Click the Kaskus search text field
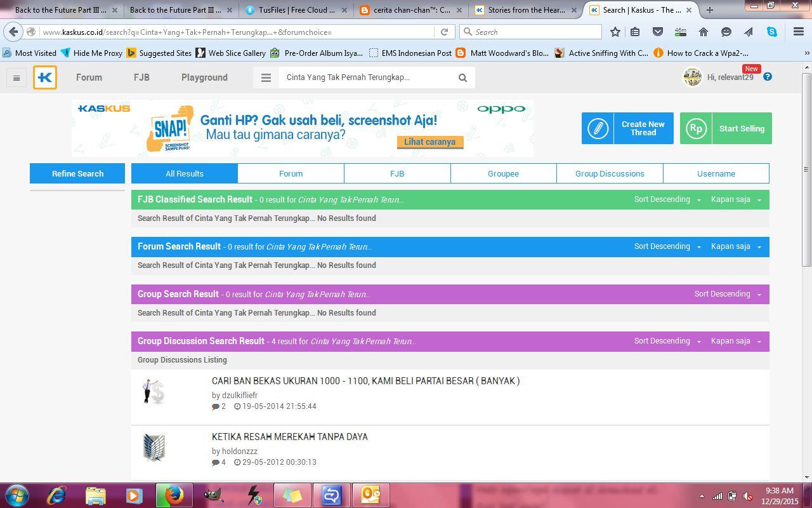The width and height of the screenshot is (812, 508). point(365,77)
